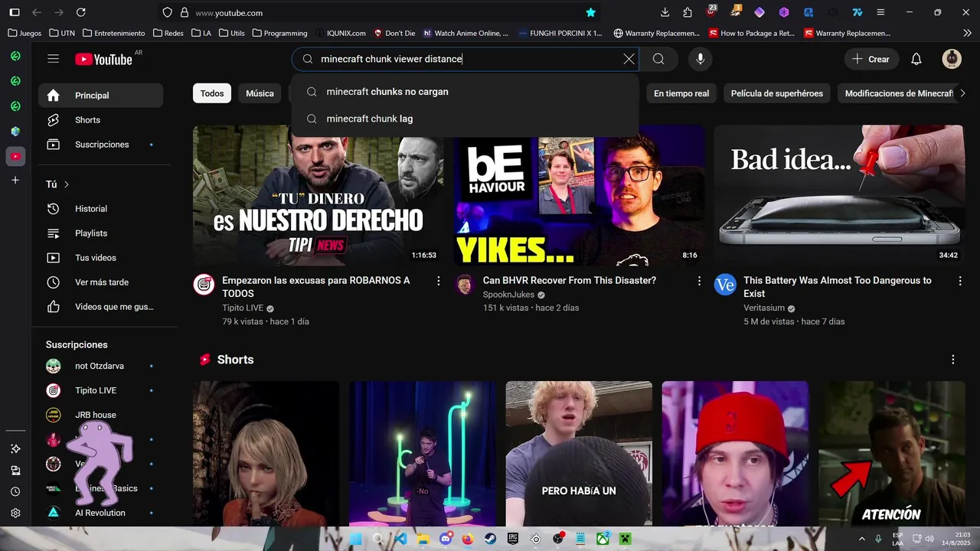
Task: Select suggestion 'minecraft chunk lag'
Action: (465, 119)
